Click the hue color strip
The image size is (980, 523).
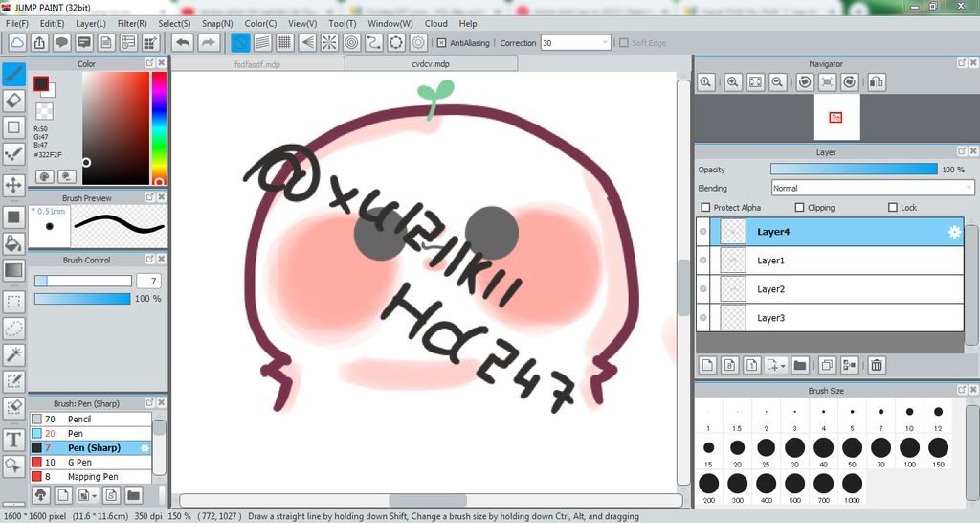click(x=160, y=128)
